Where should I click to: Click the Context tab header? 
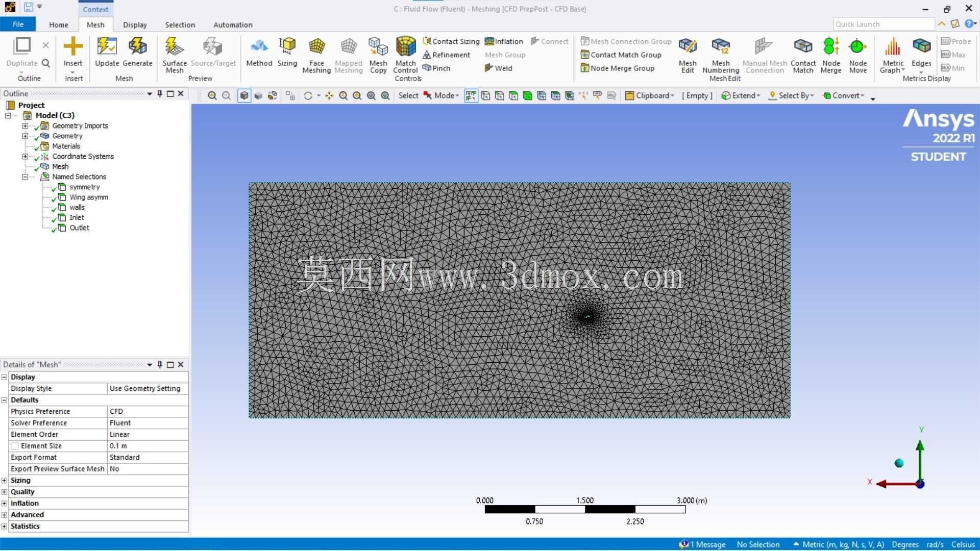pyautogui.click(x=95, y=9)
